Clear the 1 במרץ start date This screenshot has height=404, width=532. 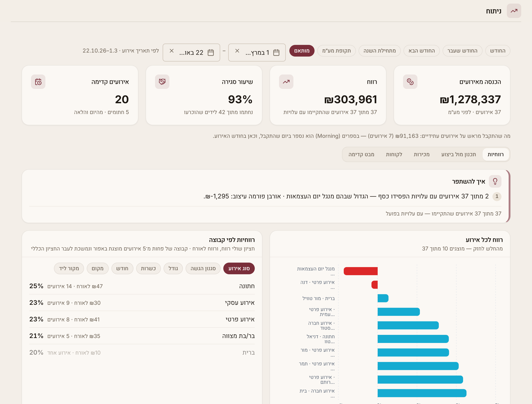[x=237, y=51]
